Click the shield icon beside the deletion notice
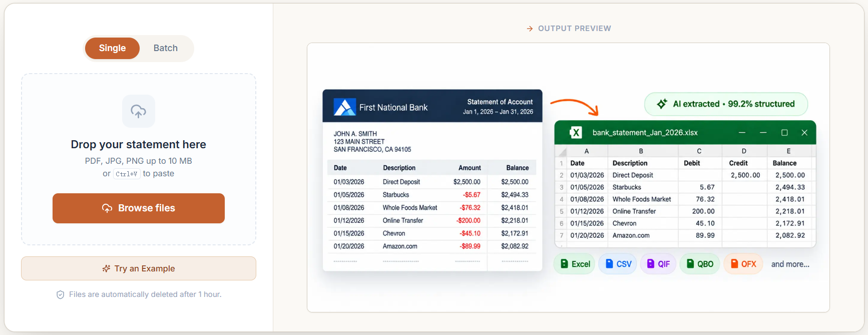868x335 pixels. [x=60, y=295]
